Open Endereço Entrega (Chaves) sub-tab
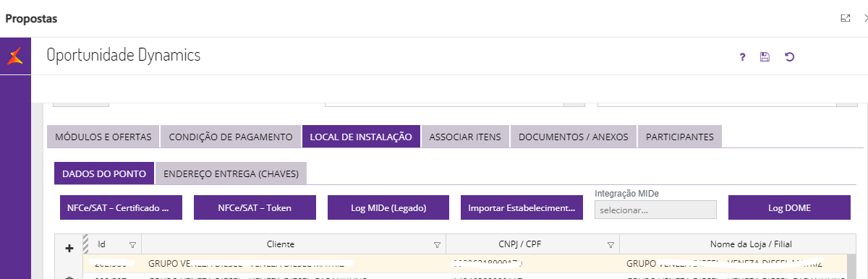Viewport: 868px width, 279px height. click(x=231, y=173)
